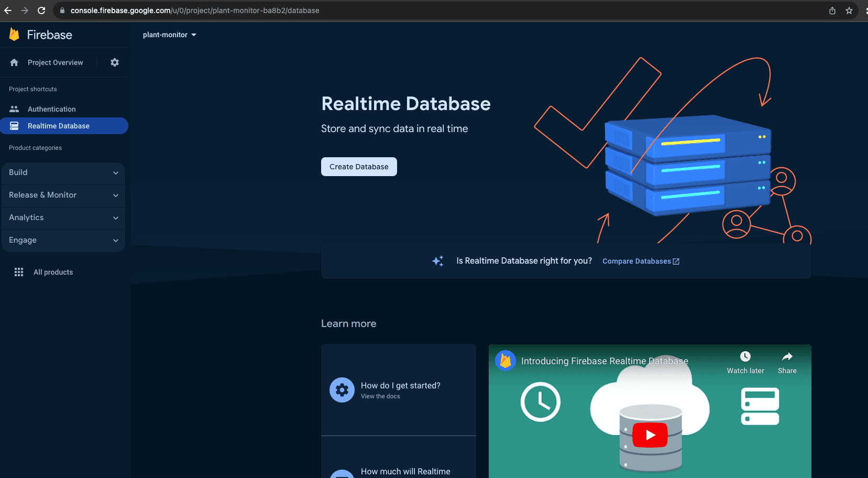Click the sparkle icon beside database question

pos(438,261)
